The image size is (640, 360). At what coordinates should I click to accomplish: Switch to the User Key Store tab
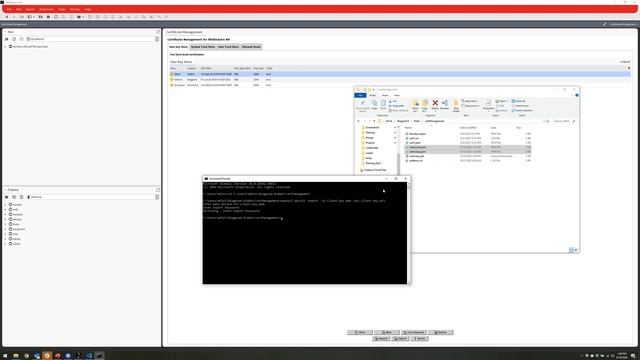pos(178,47)
